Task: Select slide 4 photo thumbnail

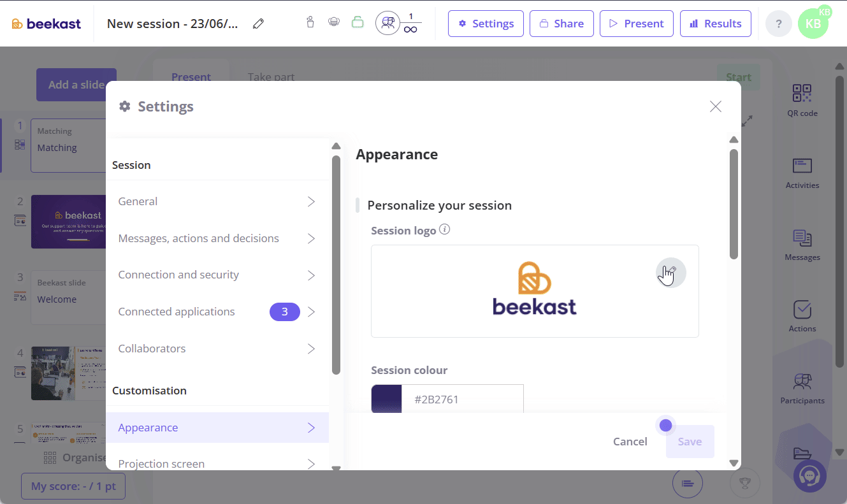Action: tap(68, 373)
